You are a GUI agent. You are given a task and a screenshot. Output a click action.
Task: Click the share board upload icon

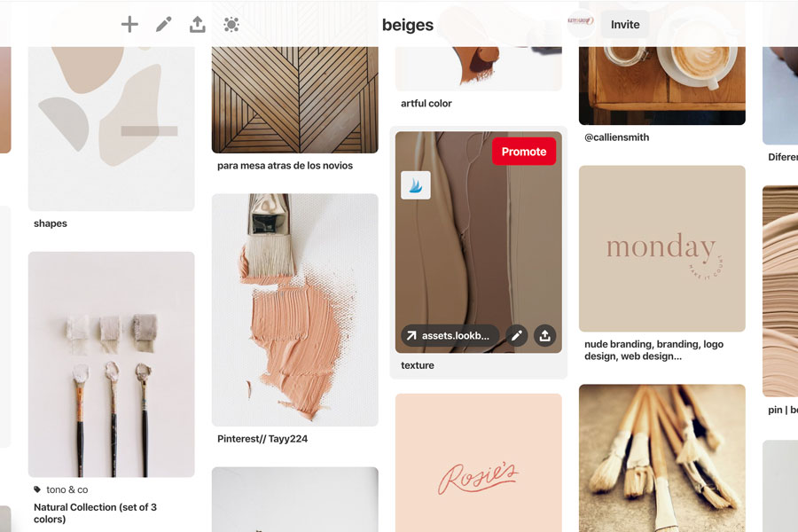coord(198,25)
